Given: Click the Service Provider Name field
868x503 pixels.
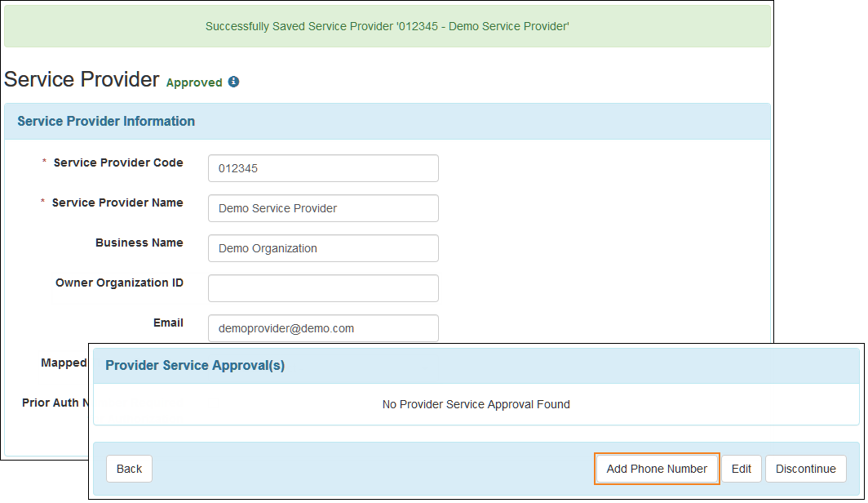Looking at the screenshot, I should click(323, 208).
